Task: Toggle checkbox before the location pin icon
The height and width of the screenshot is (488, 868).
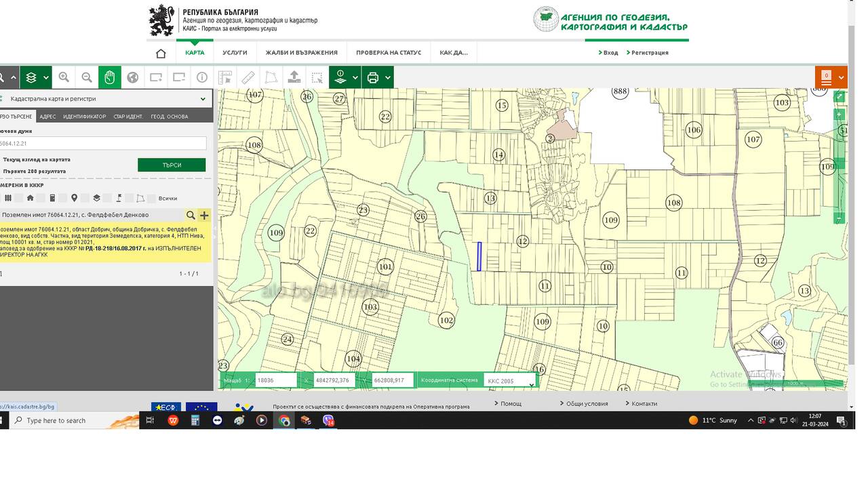Action: point(63,198)
